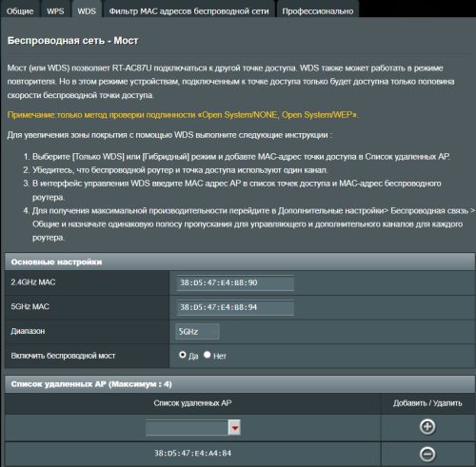
Task: Expand remote AP list red dropdown arrow
Action: coord(234,428)
